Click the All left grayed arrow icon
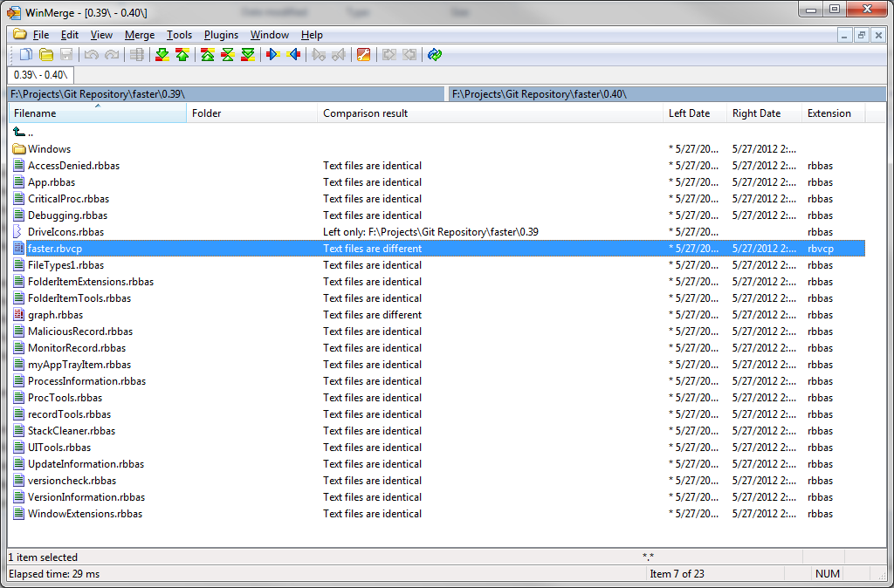 click(409, 55)
